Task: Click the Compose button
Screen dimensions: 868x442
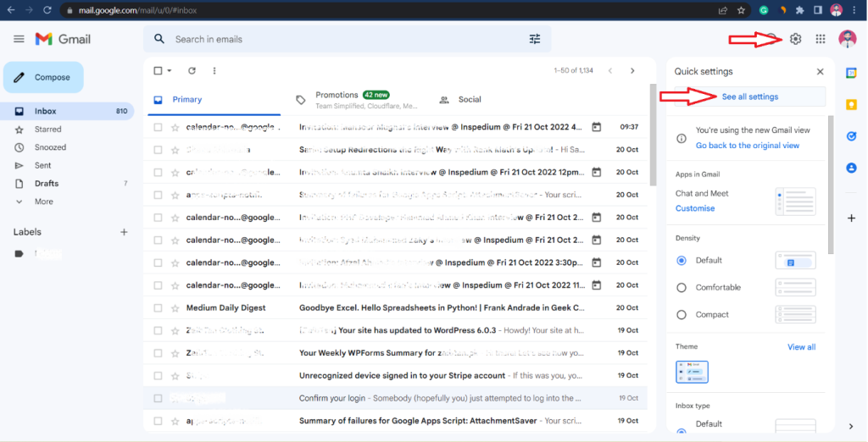Action: coord(43,77)
